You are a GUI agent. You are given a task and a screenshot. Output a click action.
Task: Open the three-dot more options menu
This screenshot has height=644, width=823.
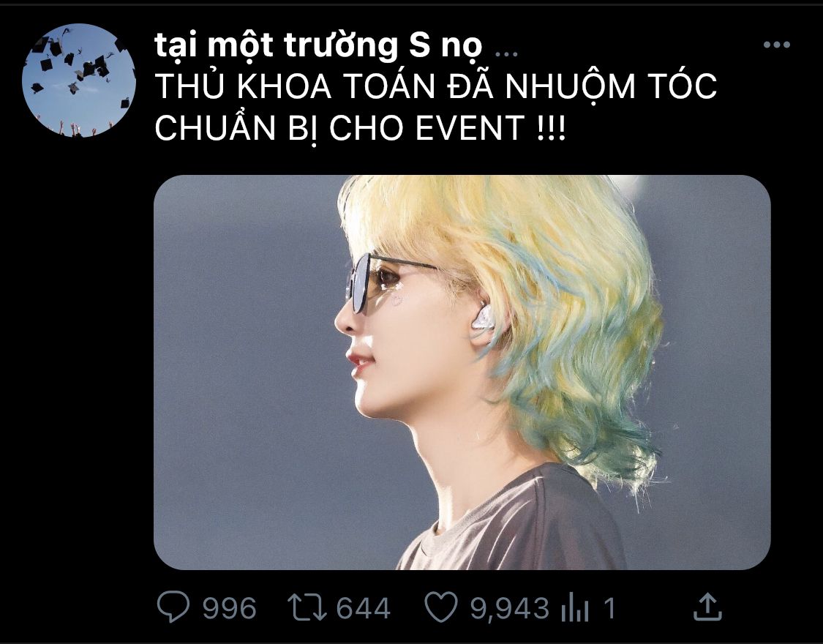tap(777, 45)
